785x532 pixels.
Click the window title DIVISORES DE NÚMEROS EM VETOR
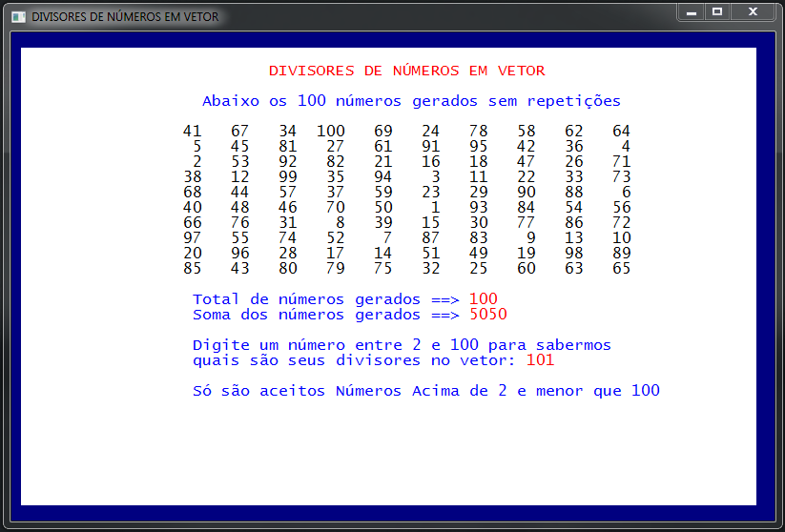click(125, 17)
